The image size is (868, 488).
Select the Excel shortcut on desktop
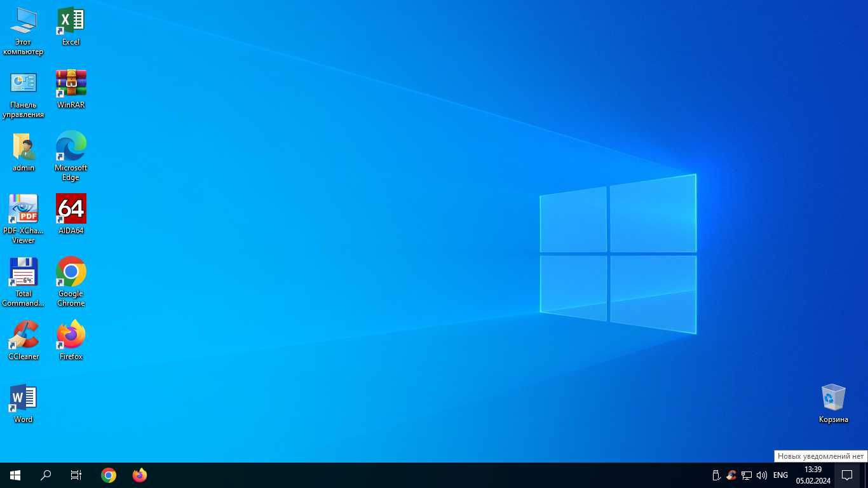(71, 26)
